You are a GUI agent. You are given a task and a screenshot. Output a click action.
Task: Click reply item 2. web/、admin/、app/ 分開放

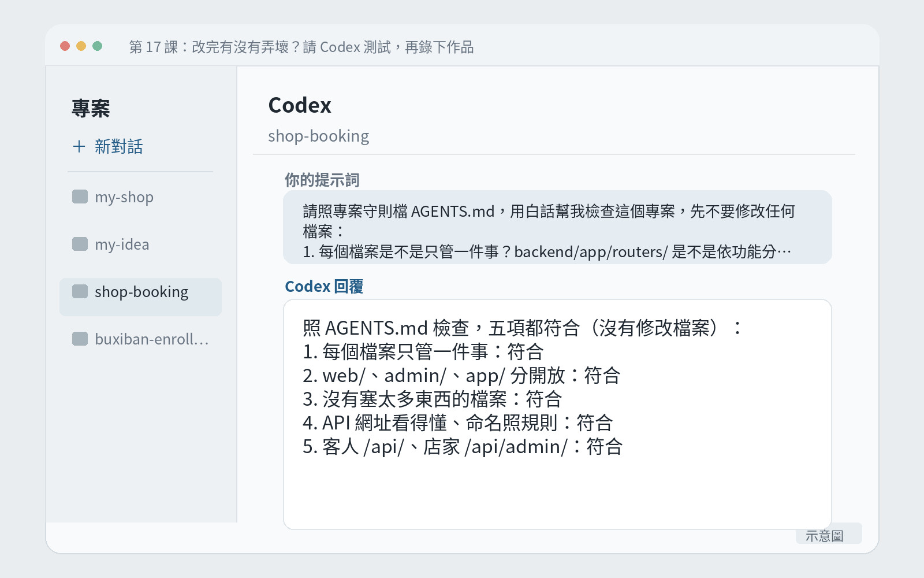(x=461, y=376)
